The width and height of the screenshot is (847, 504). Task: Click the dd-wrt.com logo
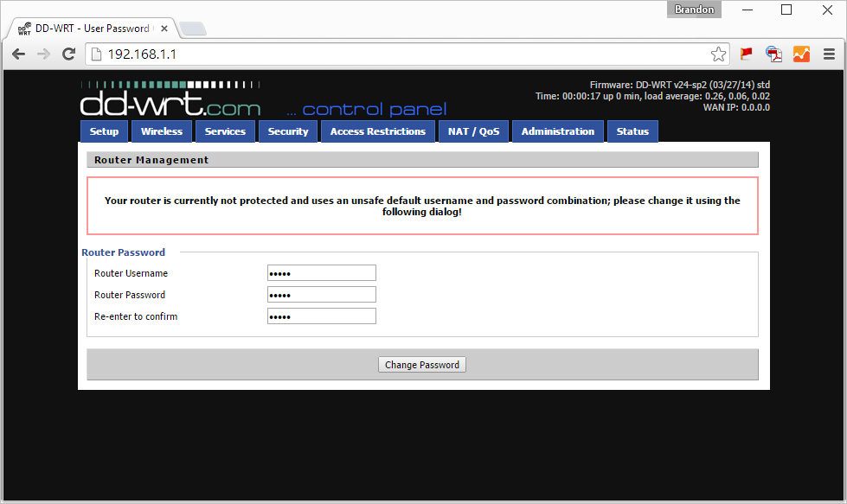pyautogui.click(x=170, y=99)
